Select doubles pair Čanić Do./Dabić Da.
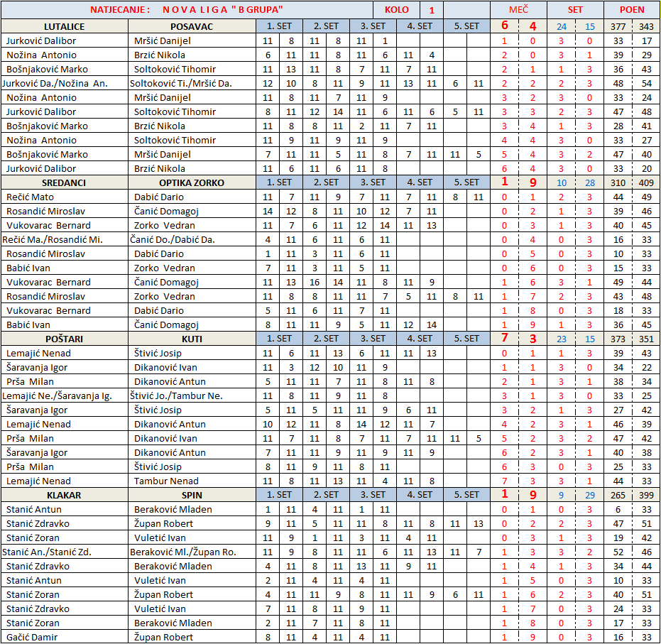Viewport: 661px width, 644px height. [x=173, y=239]
